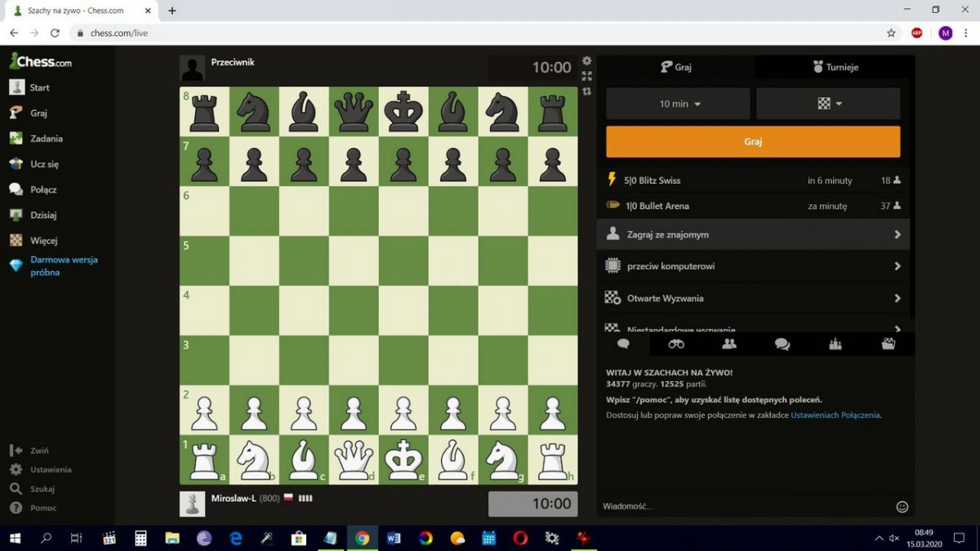The image size is (980, 551).
Task: Open the 10 min time control dropdown
Action: pyautogui.click(x=678, y=104)
